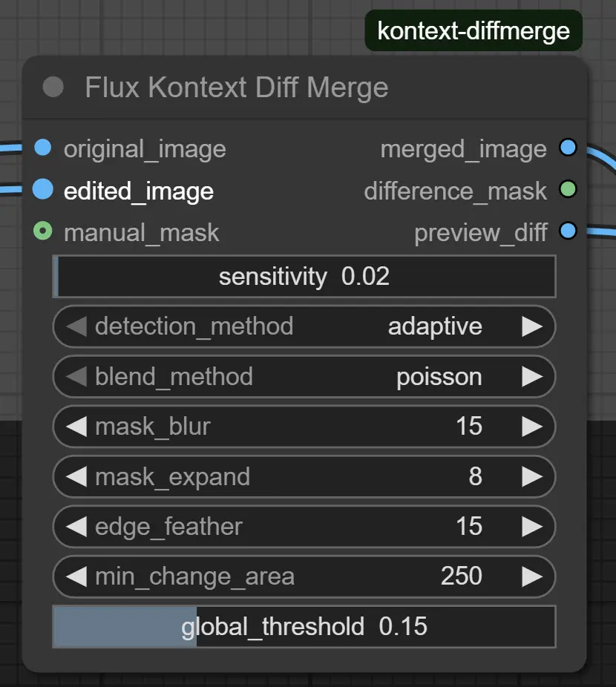
Task: Switch blend_method to previous option with left arrow
Action: [x=76, y=376]
